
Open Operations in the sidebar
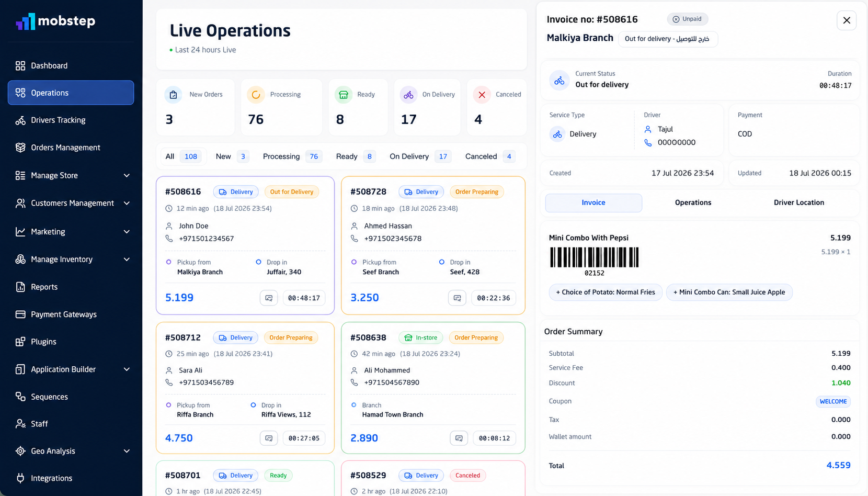point(71,93)
